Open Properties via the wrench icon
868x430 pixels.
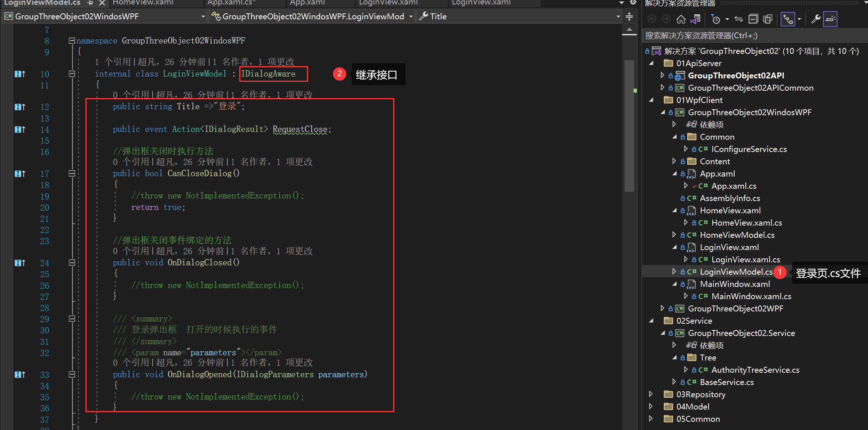[x=816, y=19]
